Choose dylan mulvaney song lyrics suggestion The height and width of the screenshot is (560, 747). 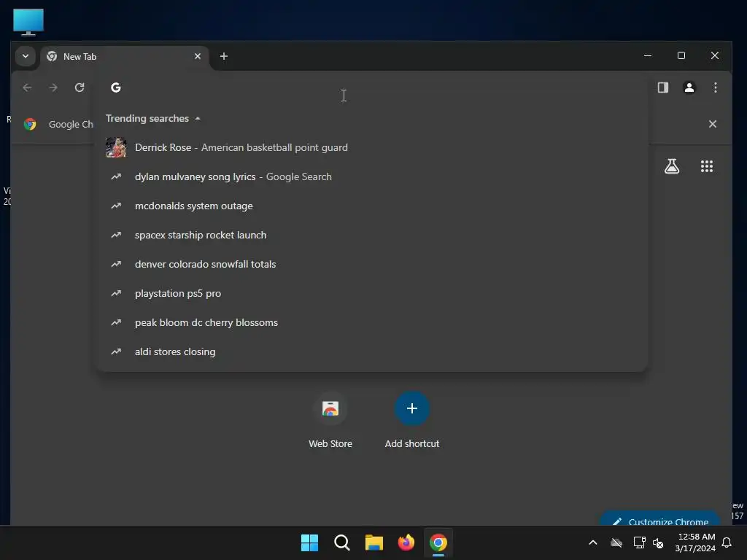tap(372, 176)
